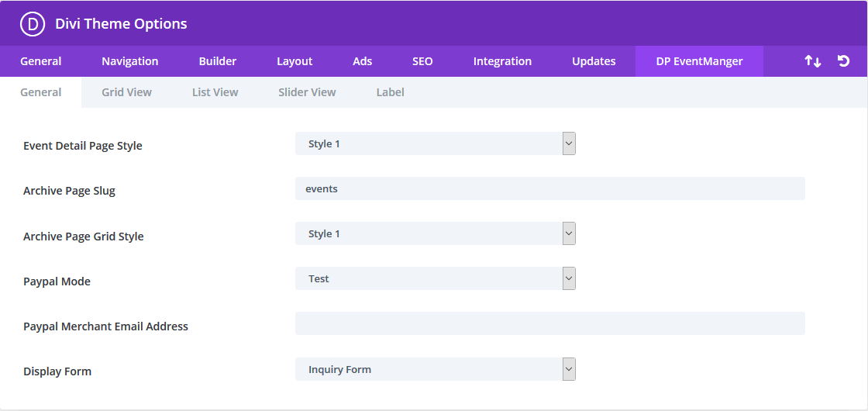Open the Builder tab

(218, 61)
